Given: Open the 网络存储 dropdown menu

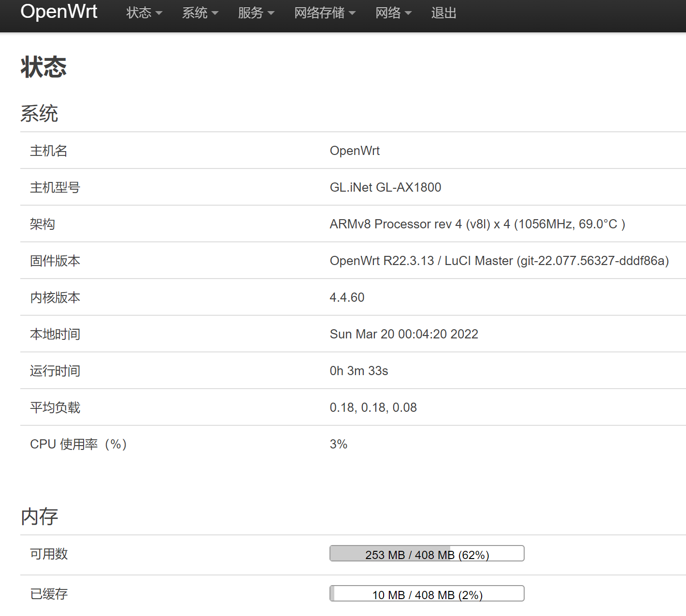Looking at the screenshot, I should [320, 13].
